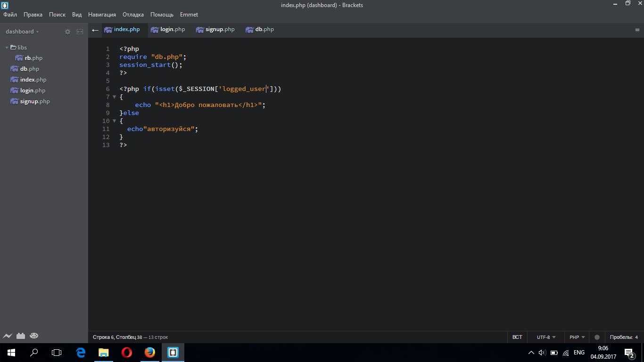Open PHP language mode dropdown
The height and width of the screenshot is (362, 644).
pyautogui.click(x=577, y=337)
